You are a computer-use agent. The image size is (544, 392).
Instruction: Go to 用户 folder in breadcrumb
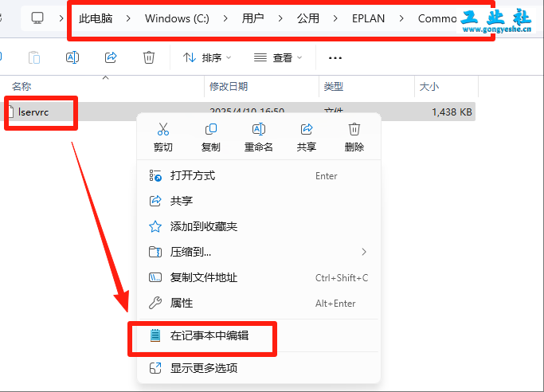coord(253,18)
